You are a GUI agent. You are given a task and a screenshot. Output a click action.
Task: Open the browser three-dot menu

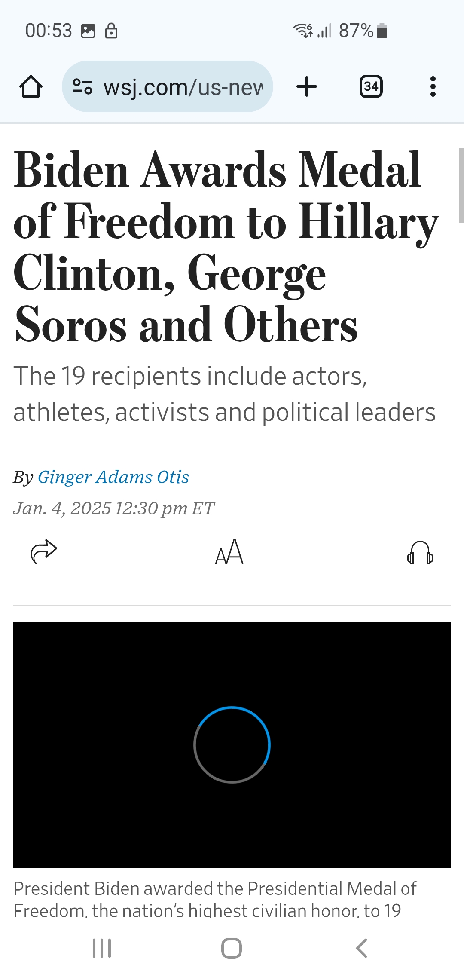point(433,87)
